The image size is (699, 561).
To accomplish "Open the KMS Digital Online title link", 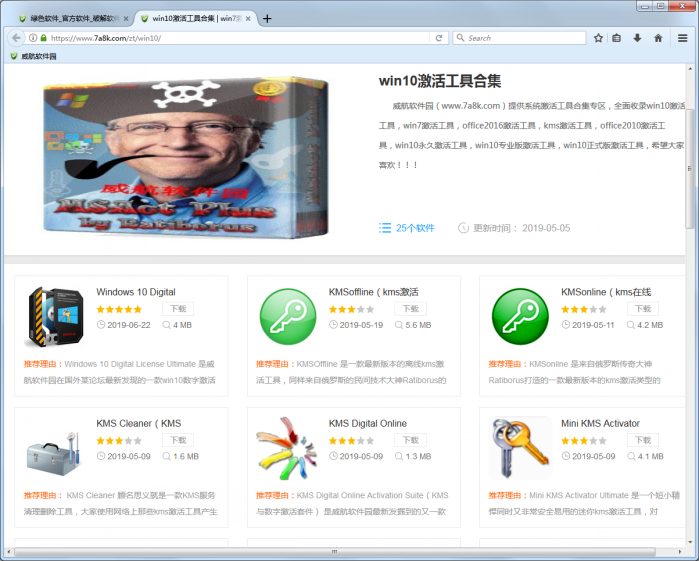I will pyautogui.click(x=368, y=423).
